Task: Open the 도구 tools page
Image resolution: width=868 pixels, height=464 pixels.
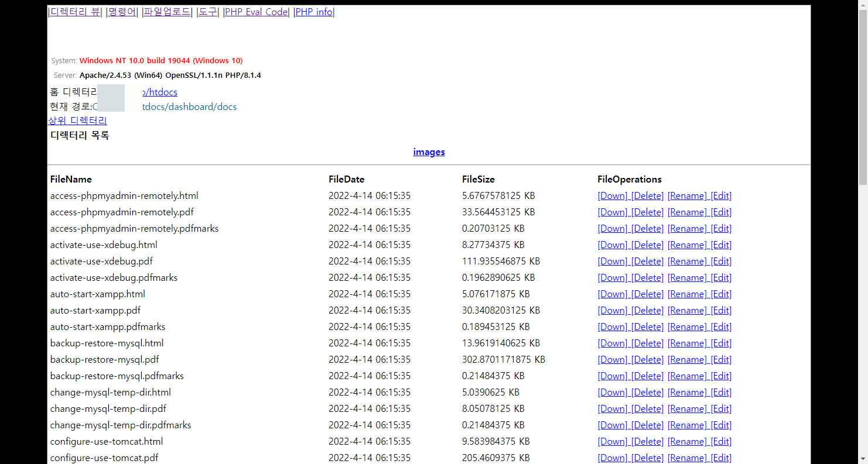Action: click(207, 12)
